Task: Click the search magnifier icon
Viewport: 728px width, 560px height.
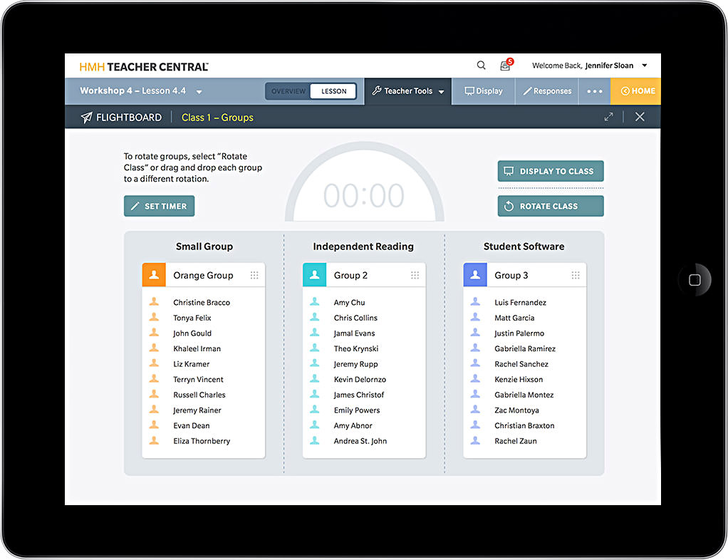Action: pos(482,66)
